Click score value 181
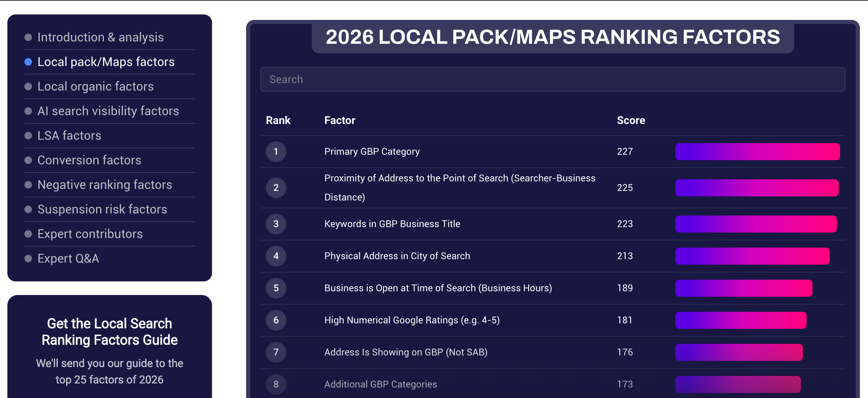This screenshot has width=868, height=398. coord(625,320)
